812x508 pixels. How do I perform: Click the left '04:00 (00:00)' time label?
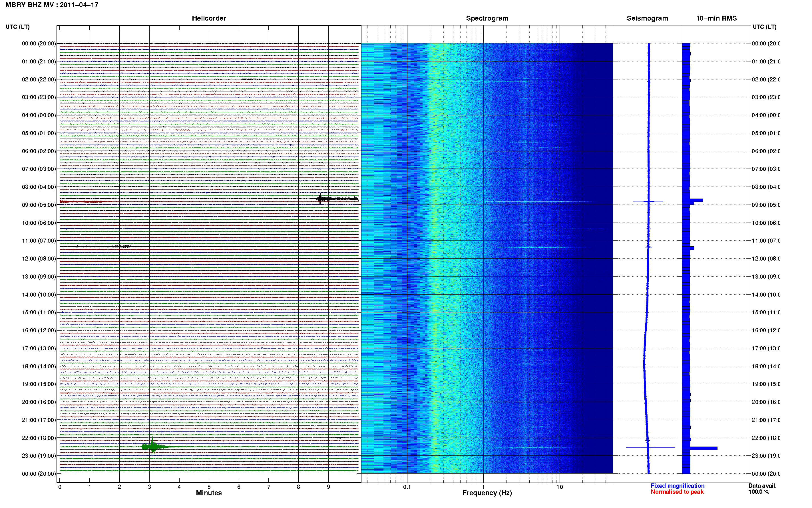[39, 115]
